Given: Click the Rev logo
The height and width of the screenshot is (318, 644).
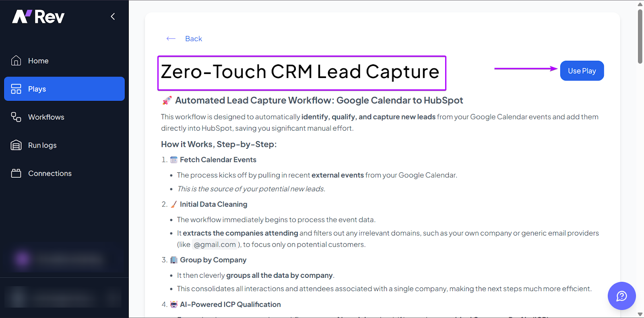Looking at the screenshot, I should [38, 16].
